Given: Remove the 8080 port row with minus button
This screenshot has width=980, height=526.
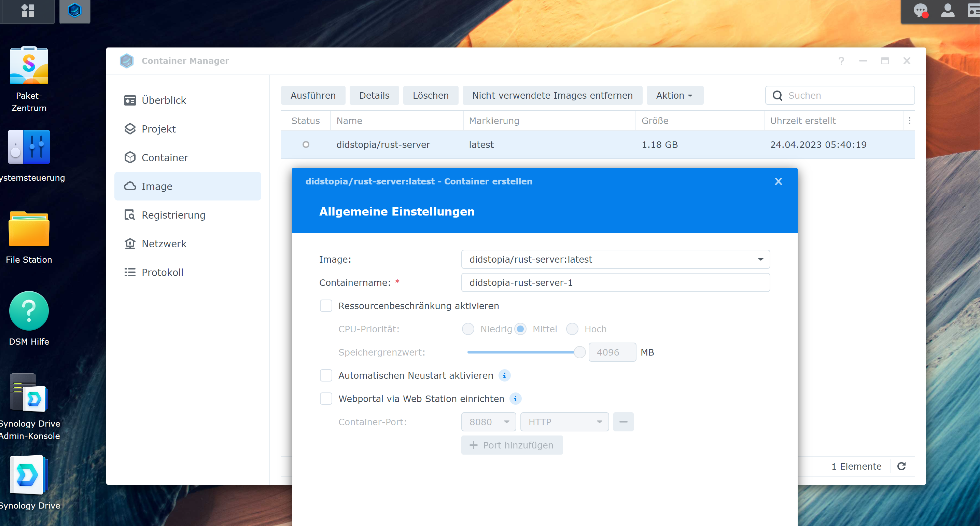Looking at the screenshot, I should point(623,422).
